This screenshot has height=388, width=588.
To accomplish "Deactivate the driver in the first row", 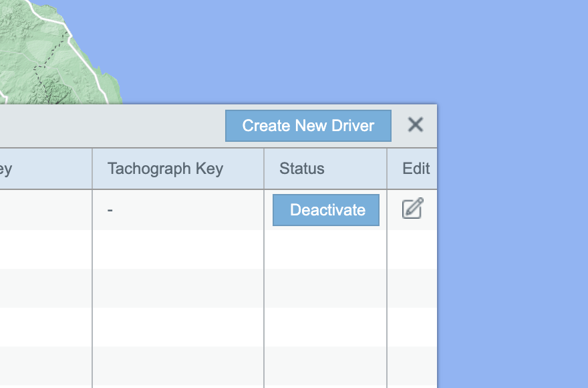I will (326, 210).
